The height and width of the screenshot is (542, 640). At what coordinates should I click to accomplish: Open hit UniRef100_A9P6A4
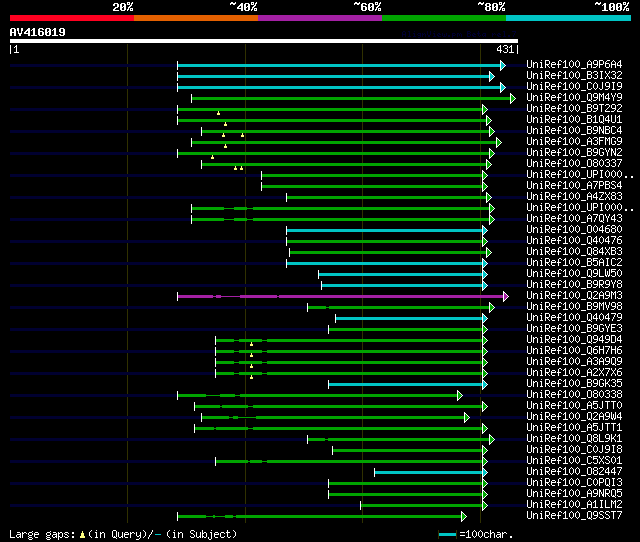574,64
